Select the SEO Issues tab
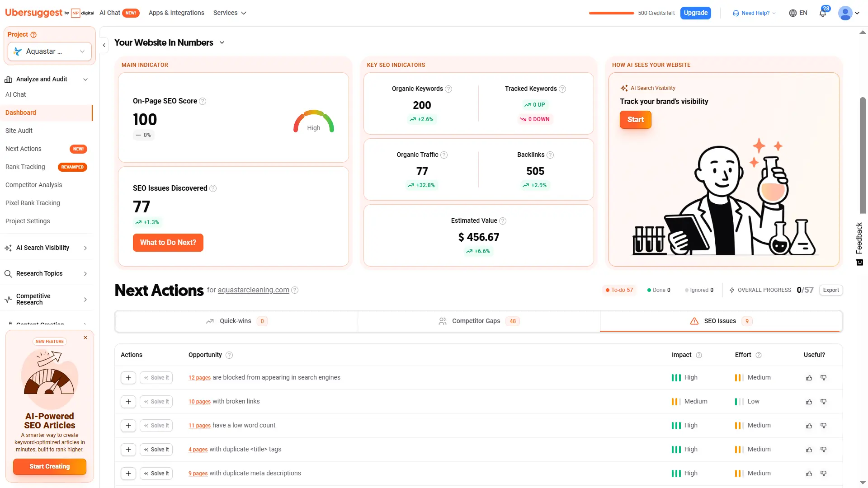868x488 pixels. pos(721,321)
